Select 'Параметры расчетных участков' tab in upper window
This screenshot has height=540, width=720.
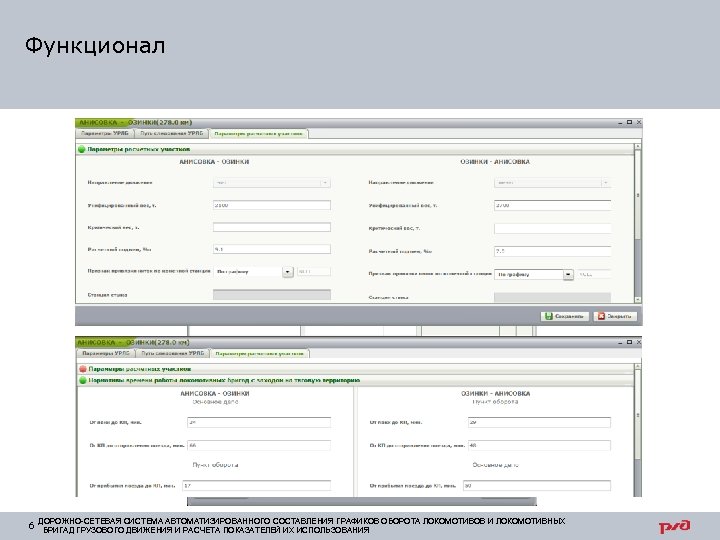click(x=259, y=134)
